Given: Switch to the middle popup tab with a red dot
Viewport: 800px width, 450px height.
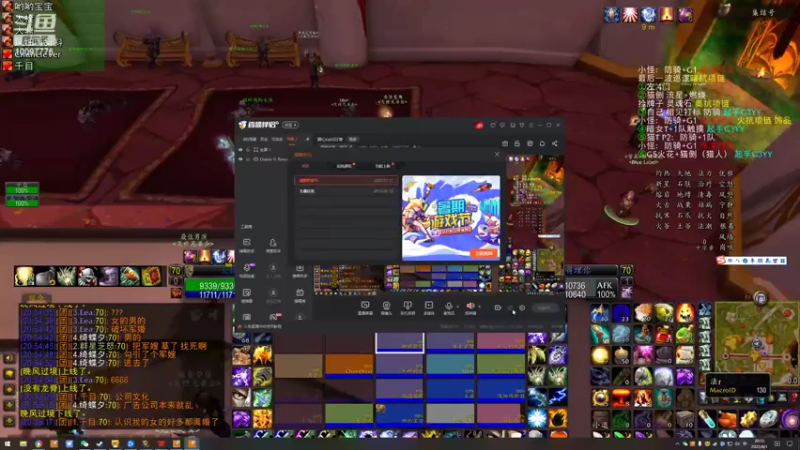Looking at the screenshot, I should (x=344, y=166).
